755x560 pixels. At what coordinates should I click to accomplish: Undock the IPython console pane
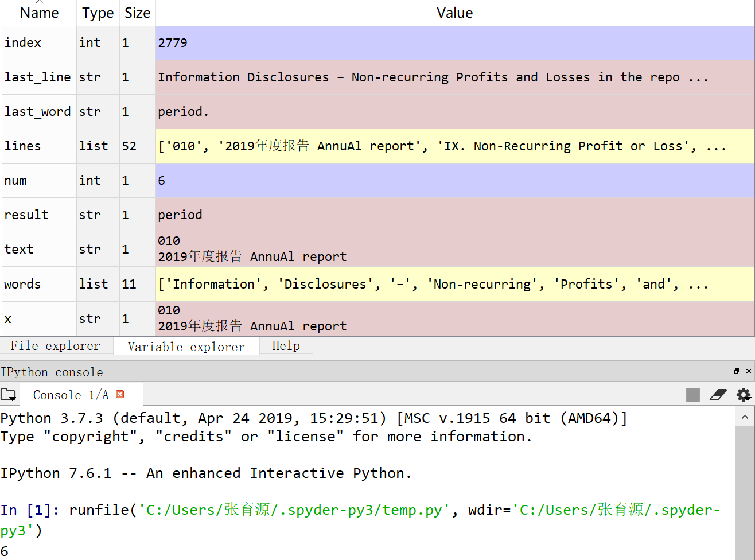pos(737,371)
